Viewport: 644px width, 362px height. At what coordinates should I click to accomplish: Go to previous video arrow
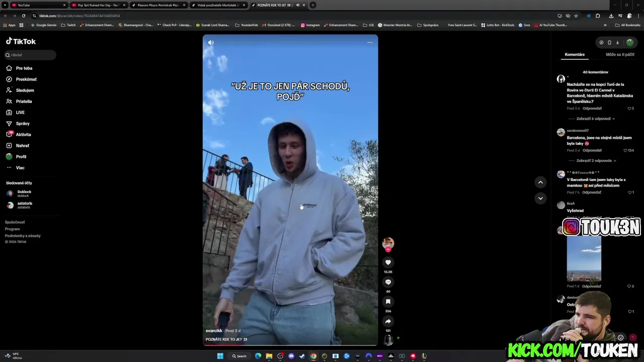click(x=540, y=182)
